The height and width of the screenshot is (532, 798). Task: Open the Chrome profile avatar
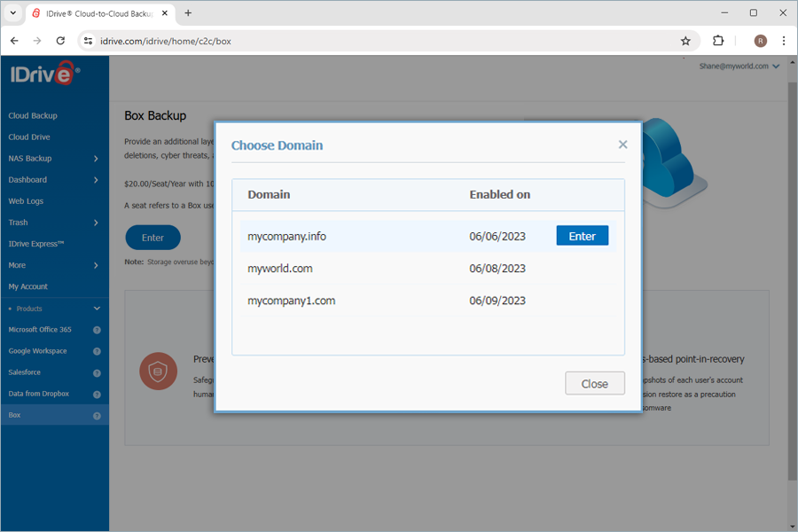(761, 41)
